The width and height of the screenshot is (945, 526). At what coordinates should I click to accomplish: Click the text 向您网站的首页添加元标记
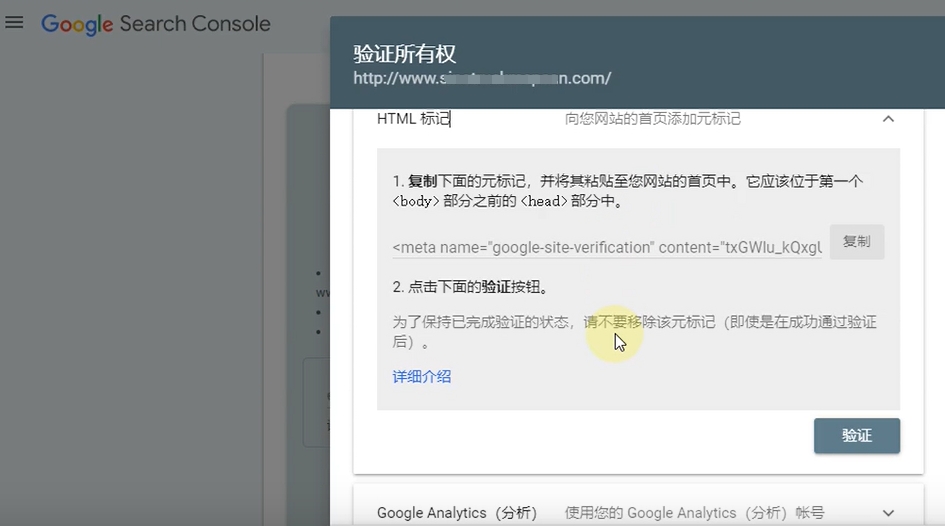coord(653,119)
